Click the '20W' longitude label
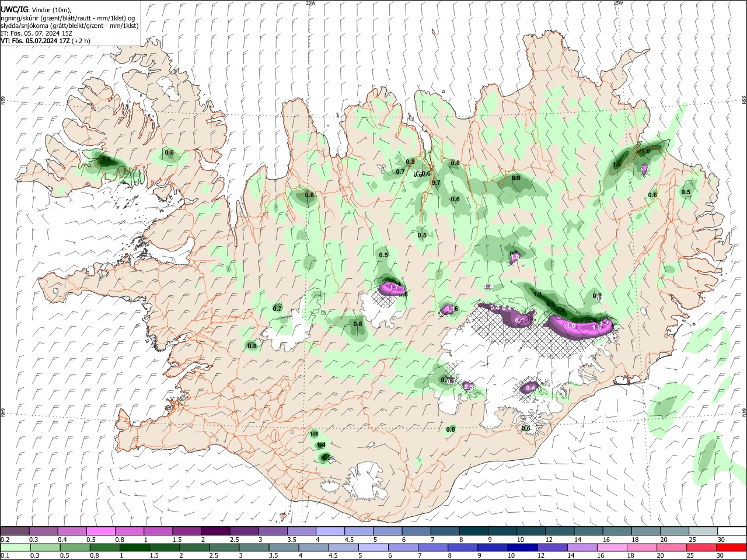747x560 pixels. [310, 3]
